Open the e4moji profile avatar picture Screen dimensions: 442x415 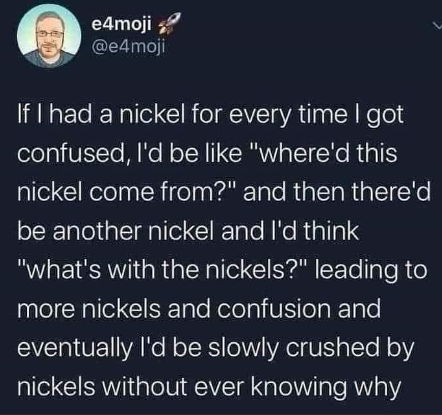point(49,36)
